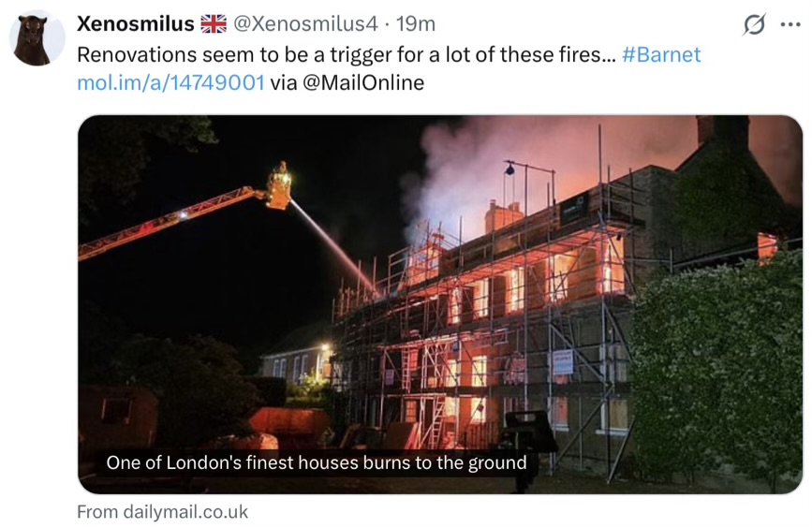This screenshot has height=528, width=812.
Task: Click the firefighter on the aerial platform
Action: (280, 186)
